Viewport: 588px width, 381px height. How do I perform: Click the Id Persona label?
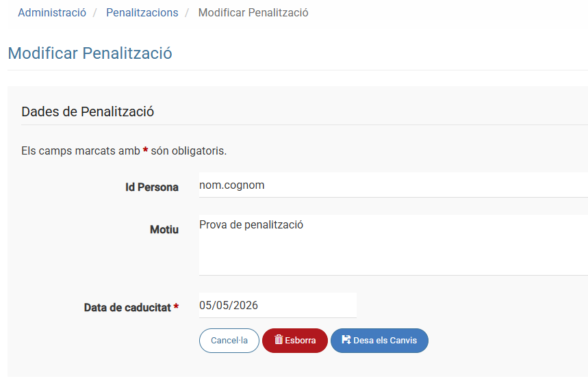pyautogui.click(x=152, y=187)
